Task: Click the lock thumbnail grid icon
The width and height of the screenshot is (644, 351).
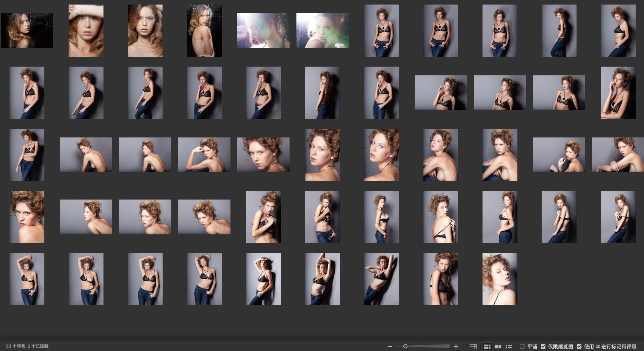Action: pos(473,346)
